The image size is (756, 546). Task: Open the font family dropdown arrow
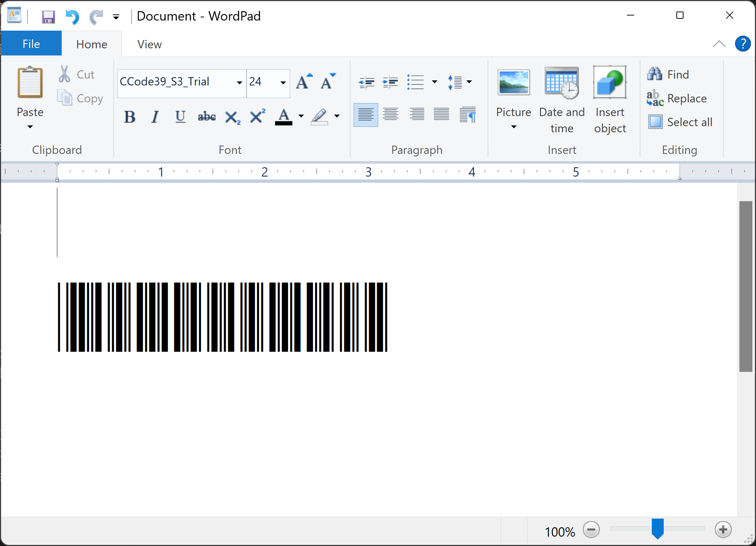[239, 83]
